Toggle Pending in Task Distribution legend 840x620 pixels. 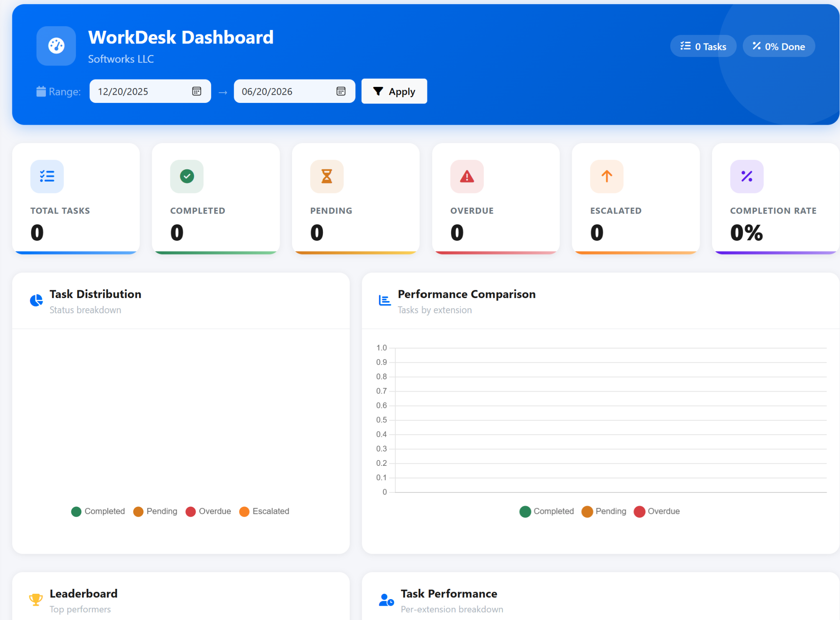point(155,511)
